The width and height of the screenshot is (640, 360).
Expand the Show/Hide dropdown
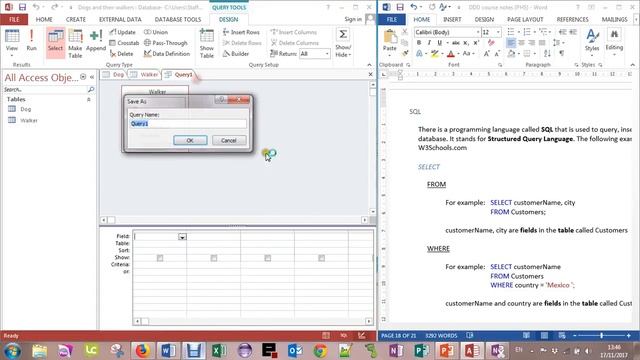[343, 52]
